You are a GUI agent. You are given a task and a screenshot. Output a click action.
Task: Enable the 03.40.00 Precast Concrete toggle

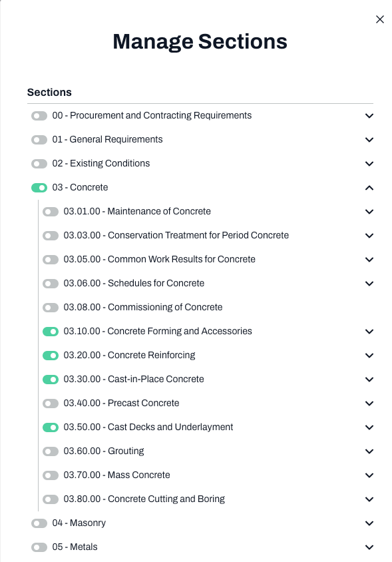51,404
